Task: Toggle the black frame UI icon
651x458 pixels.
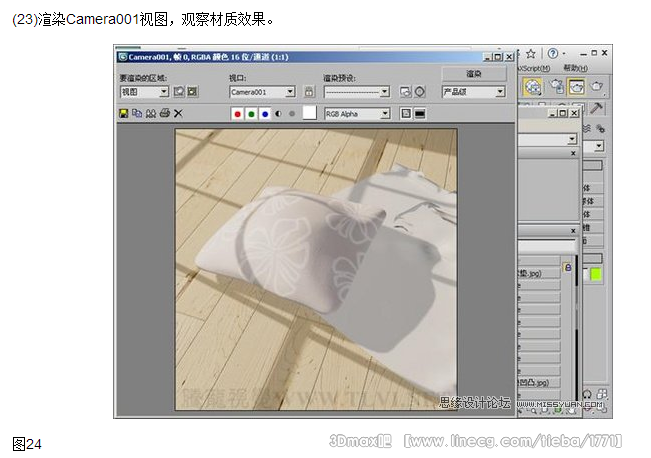Action: coord(420,113)
